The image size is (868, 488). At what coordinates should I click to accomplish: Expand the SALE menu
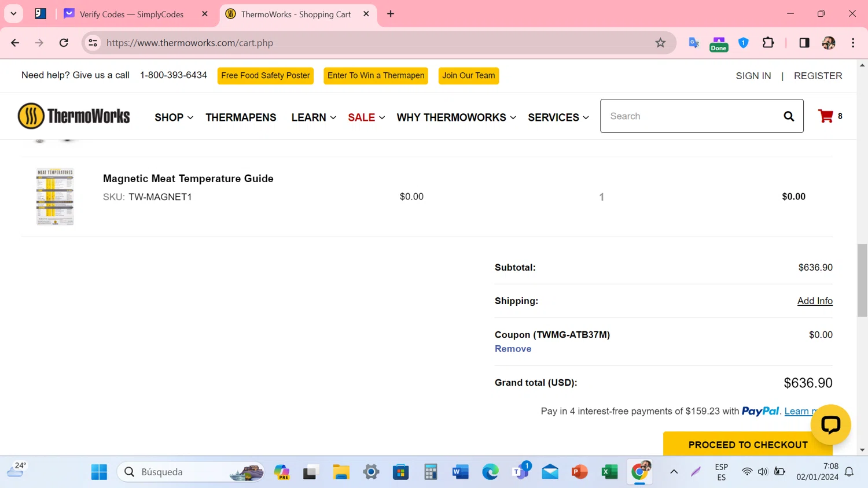point(366,117)
